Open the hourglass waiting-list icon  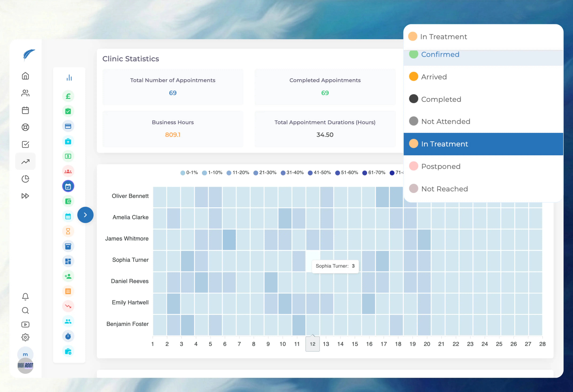coord(68,231)
